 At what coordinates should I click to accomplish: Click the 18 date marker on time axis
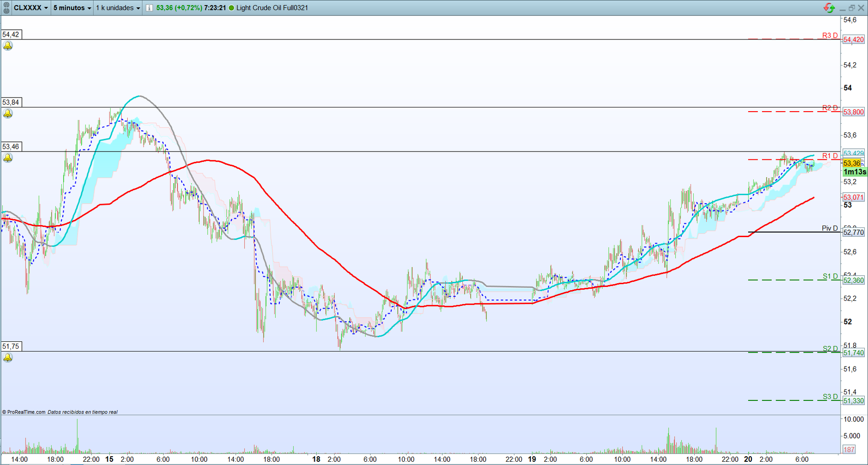coord(316,459)
